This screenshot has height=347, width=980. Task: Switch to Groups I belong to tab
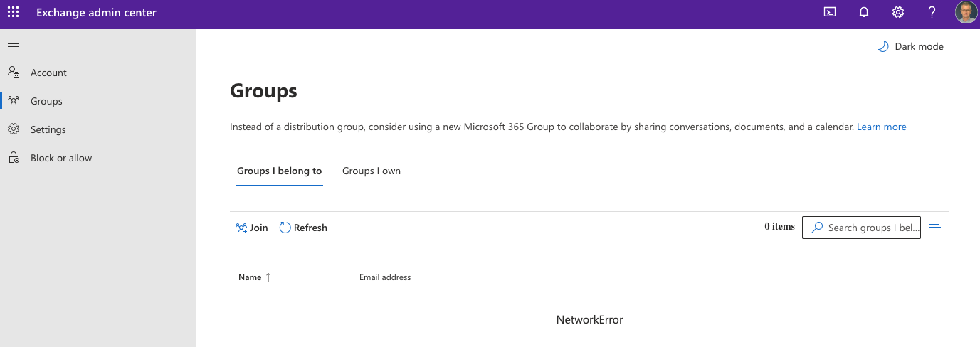(279, 171)
